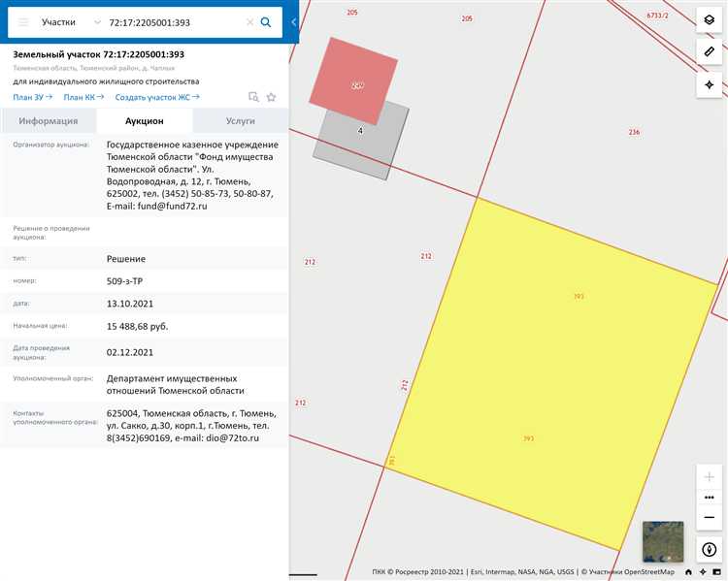Click the magnifier search icon
728x581 pixels.
[x=266, y=21]
